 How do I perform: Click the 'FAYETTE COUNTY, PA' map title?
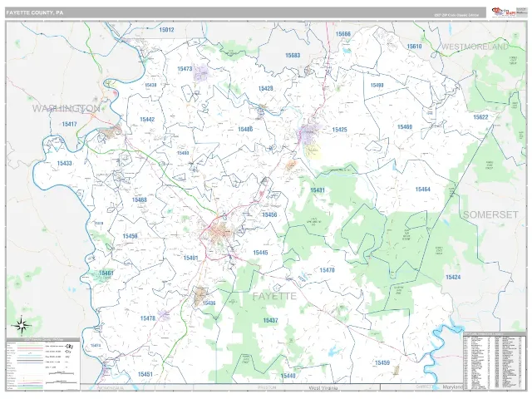click(35, 12)
